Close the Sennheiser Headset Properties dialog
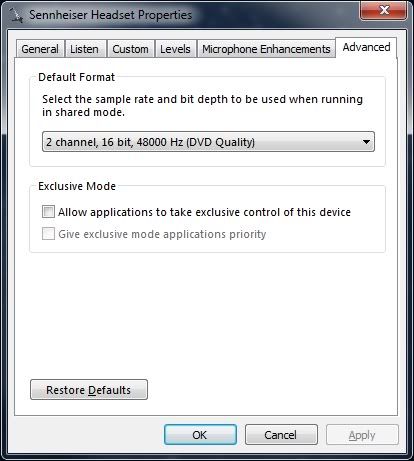The image size is (414, 461). pos(383,10)
